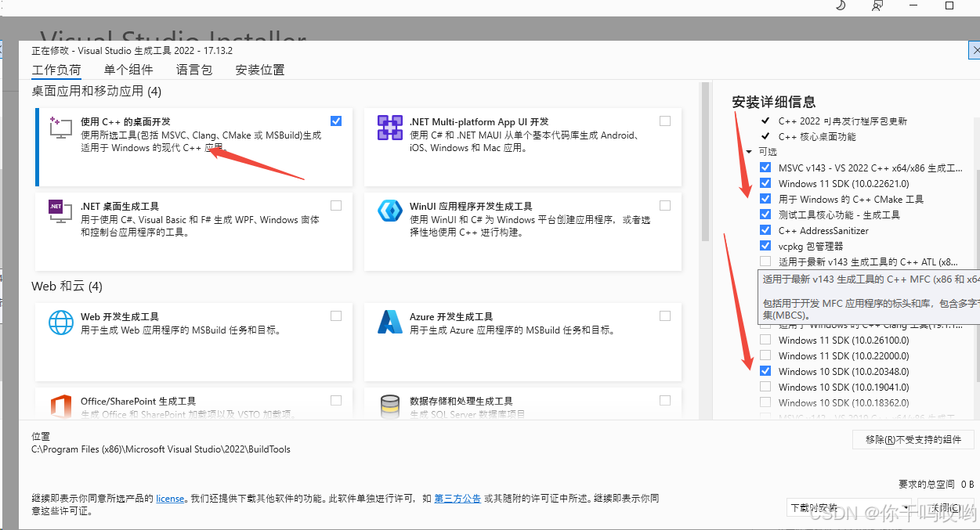
Task: Click the C++ 2022 可再发行程序包更新 row
Action: [843, 121]
